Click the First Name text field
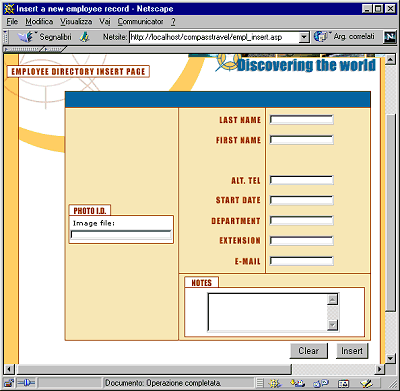Screen dimensions: 400x391 (x=301, y=140)
